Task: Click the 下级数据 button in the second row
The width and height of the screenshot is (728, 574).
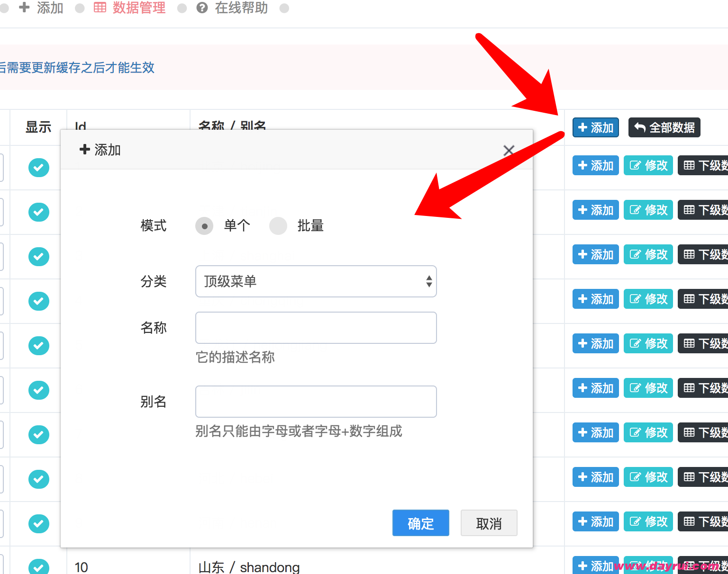Action: [x=703, y=210]
